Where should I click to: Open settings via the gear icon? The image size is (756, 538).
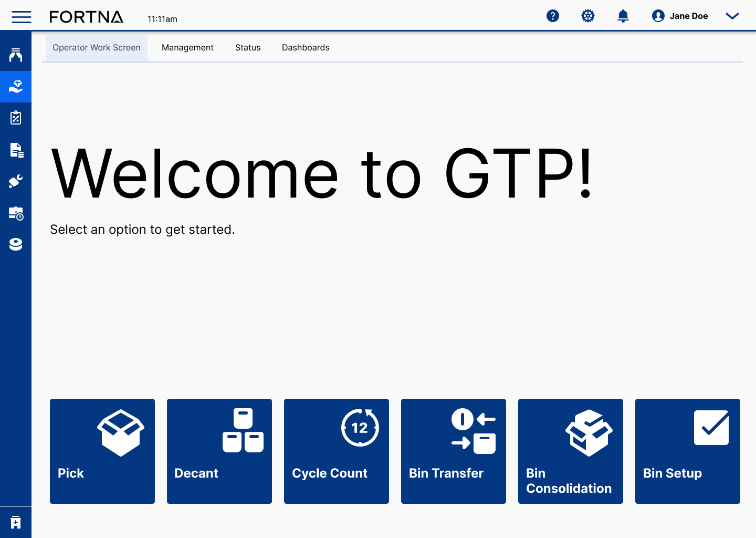pyautogui.click(x=588, y=16)
